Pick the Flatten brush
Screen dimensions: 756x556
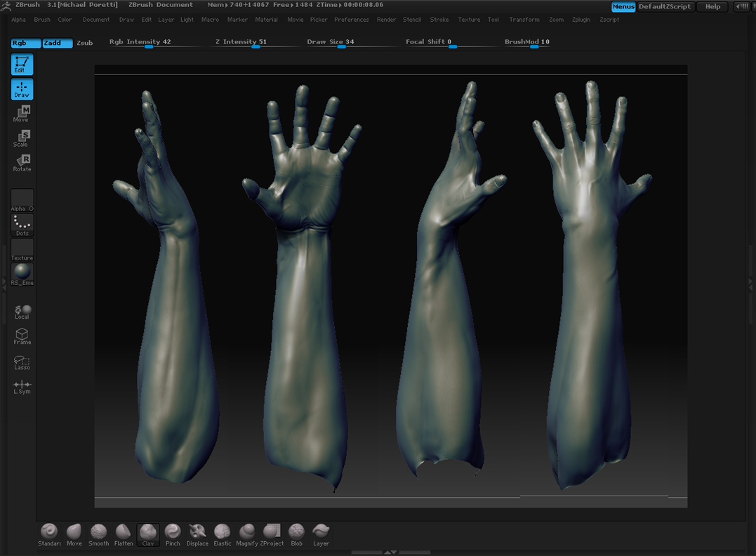coord(124,535)
